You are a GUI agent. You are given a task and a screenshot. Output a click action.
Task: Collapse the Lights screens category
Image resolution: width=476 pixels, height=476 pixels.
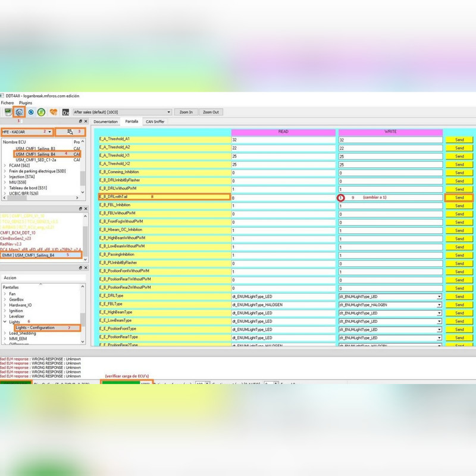(x=5, y=322)
